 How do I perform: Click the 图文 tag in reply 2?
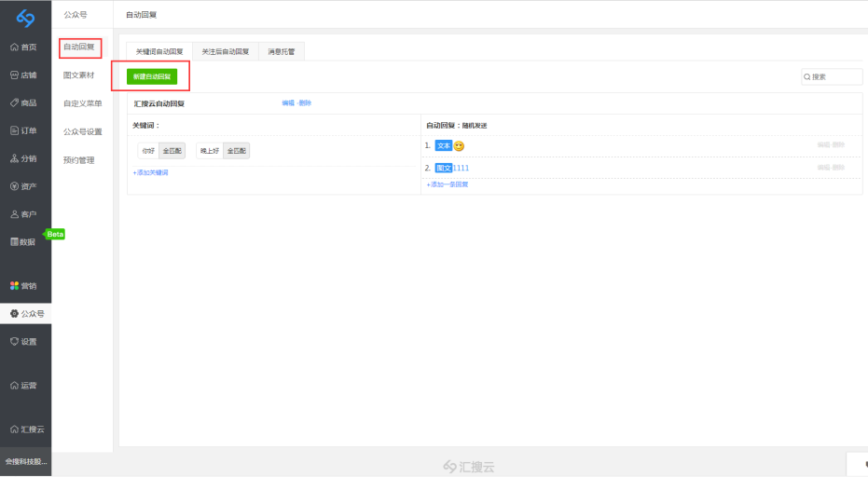click(444, 168)
